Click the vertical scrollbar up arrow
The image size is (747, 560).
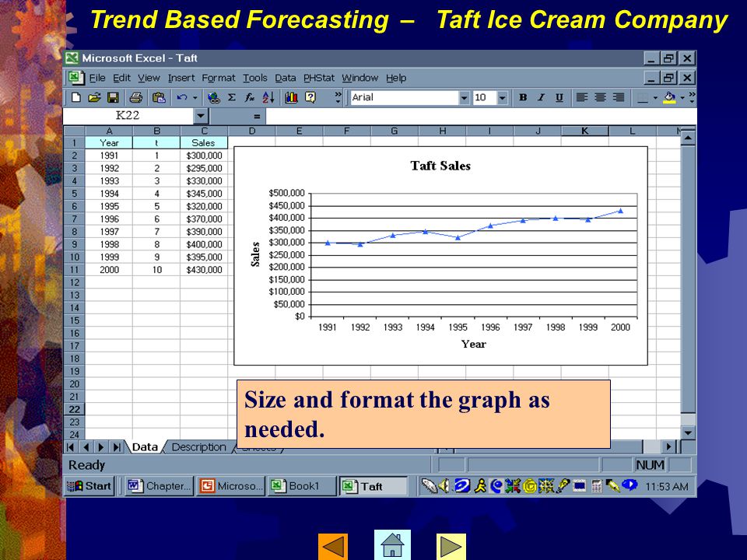pyautogui.click(x=688, y=138)
